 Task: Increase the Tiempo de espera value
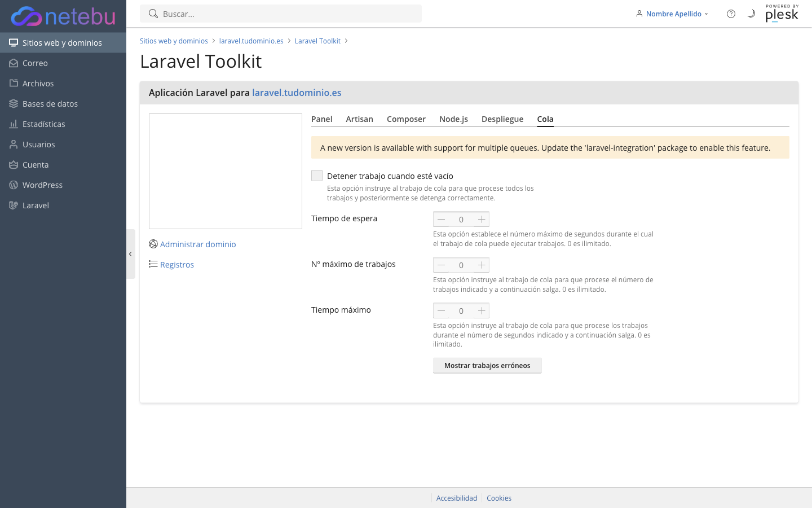pos(482,219)
